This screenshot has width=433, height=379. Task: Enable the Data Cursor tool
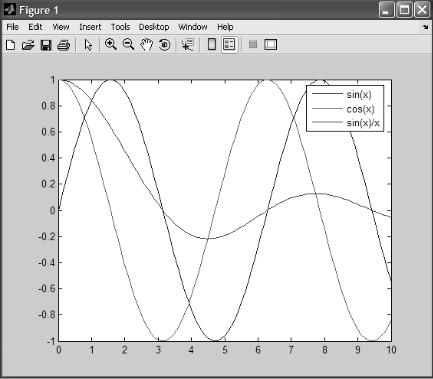[x=188, y=45]
